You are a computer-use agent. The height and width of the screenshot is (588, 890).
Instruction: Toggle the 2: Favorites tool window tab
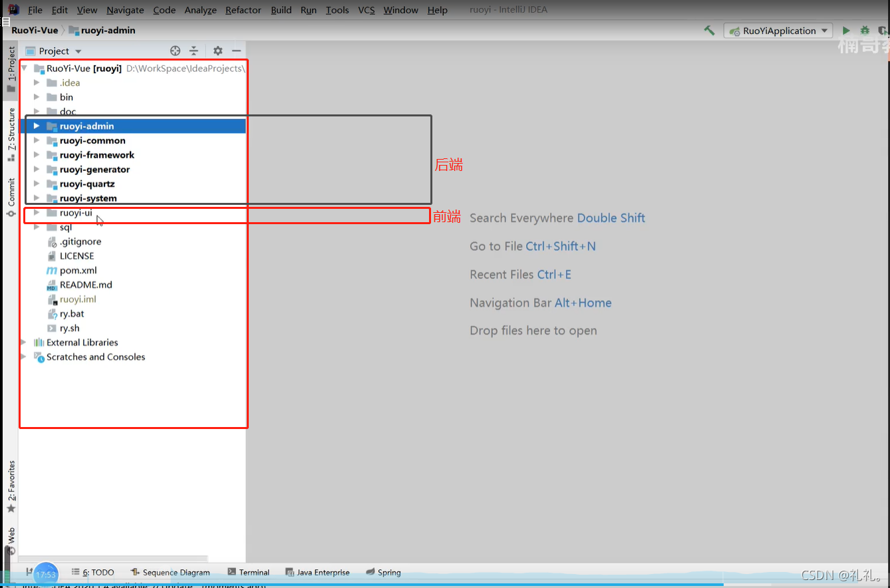click(x=11, y=486)
